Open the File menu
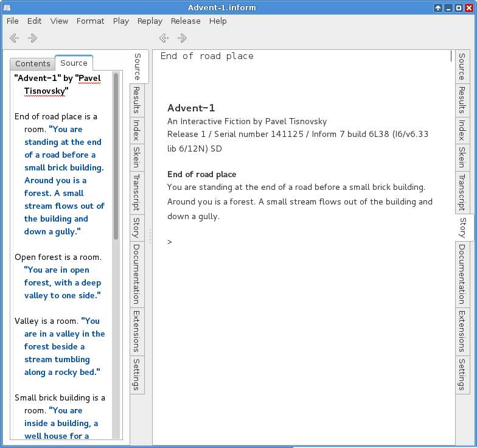 point(12,21)
